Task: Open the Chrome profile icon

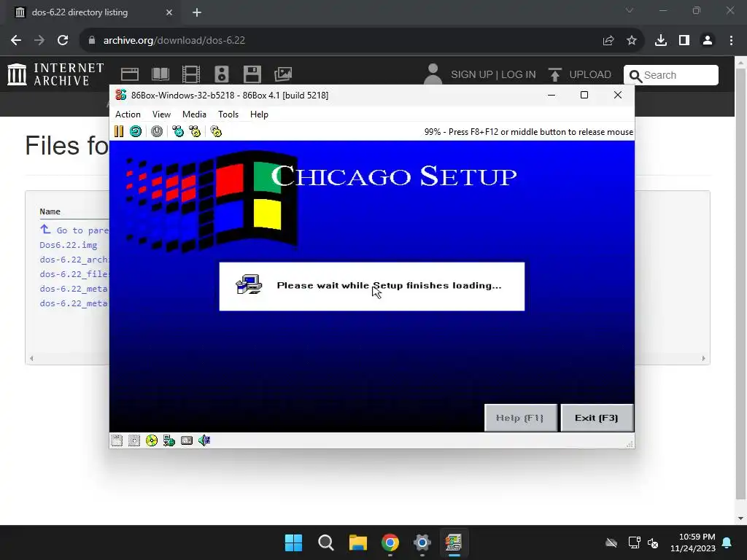Action: [x=708, y=41]
